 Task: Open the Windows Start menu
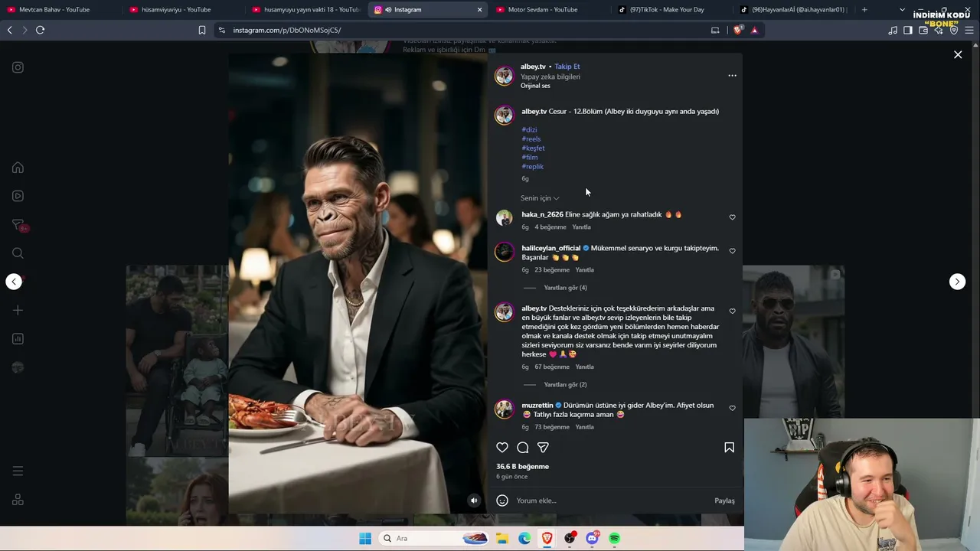(365, 539)
